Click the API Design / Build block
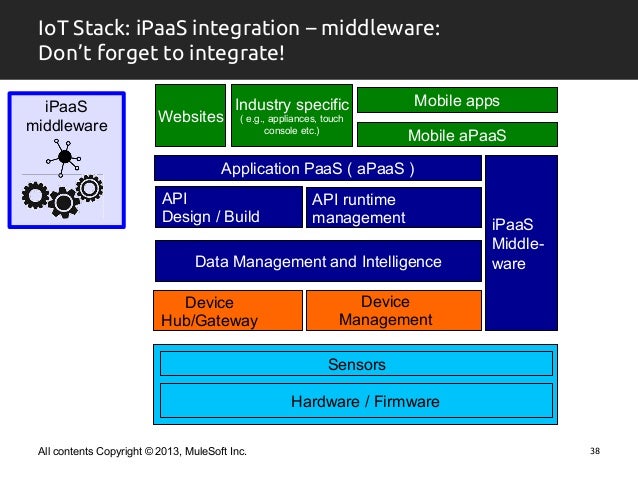638x479 pixels. click(229, 207)
